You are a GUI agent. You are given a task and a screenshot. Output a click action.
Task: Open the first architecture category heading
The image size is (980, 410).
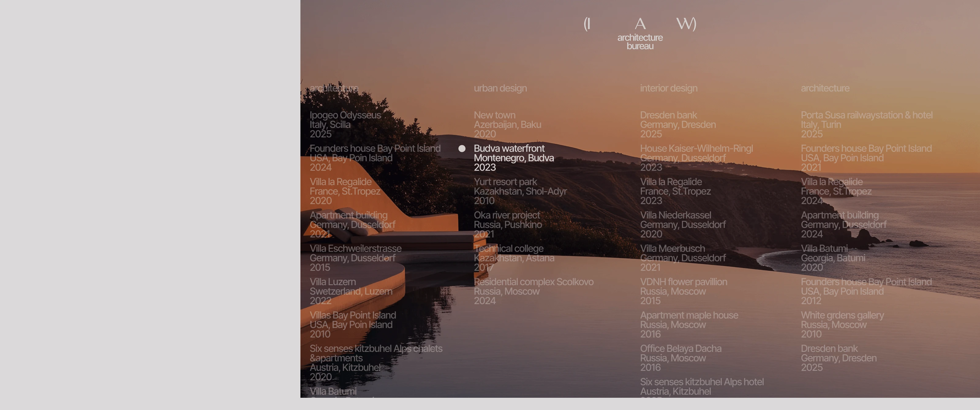click(x=333, y=88)
